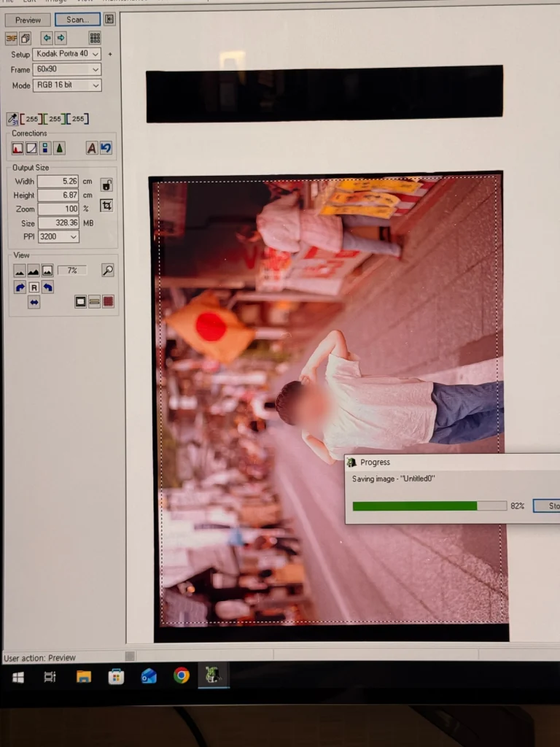Click the Size field showing 328.36

point(58,223)
